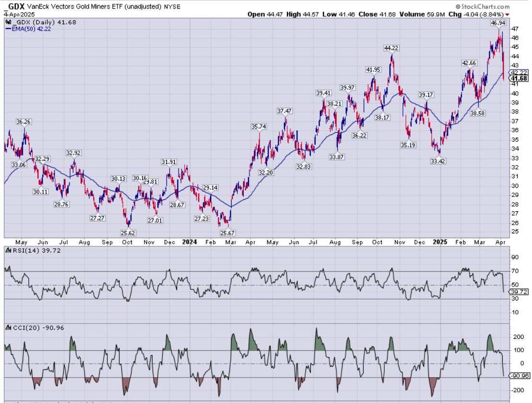The height and width of the screenshot is (403, 532).
Task: Click the CCI 200 level label
Action: [518, 337]
